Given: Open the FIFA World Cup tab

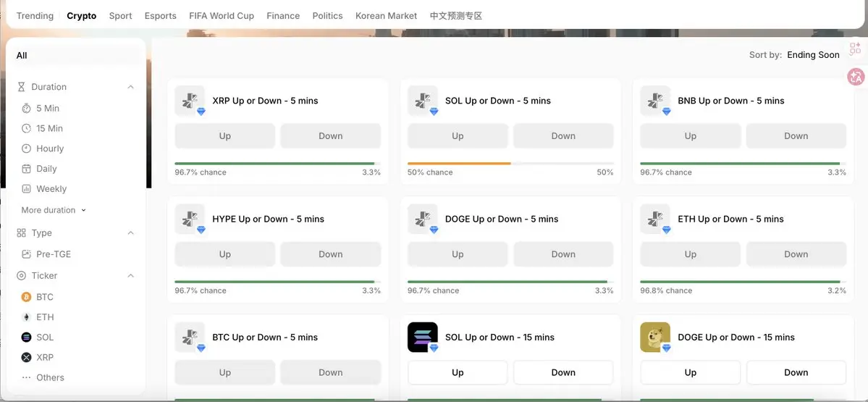Looking at the screenshot, I should coord(222,16).
